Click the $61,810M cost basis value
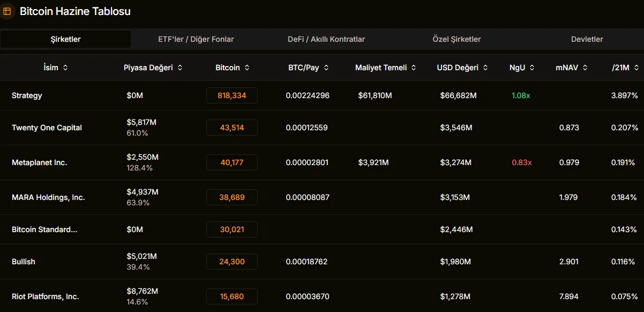Screen dimensions: 644x312 click(375, 95)
